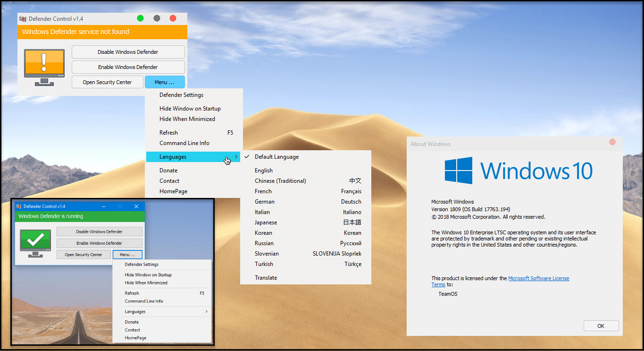This screenshot has height=351, width=644.
Task: Choose Refresh in the large menu
Action: (x=194, y=133)
